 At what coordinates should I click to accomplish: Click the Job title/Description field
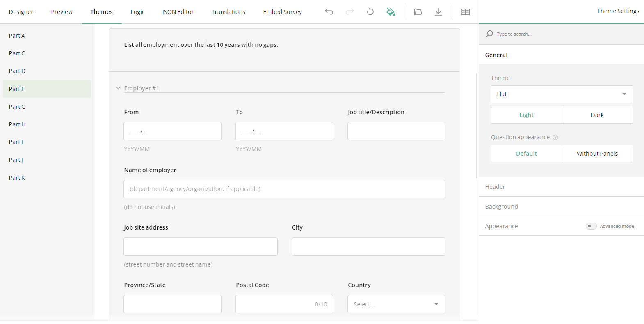click(x=396, y=131)
